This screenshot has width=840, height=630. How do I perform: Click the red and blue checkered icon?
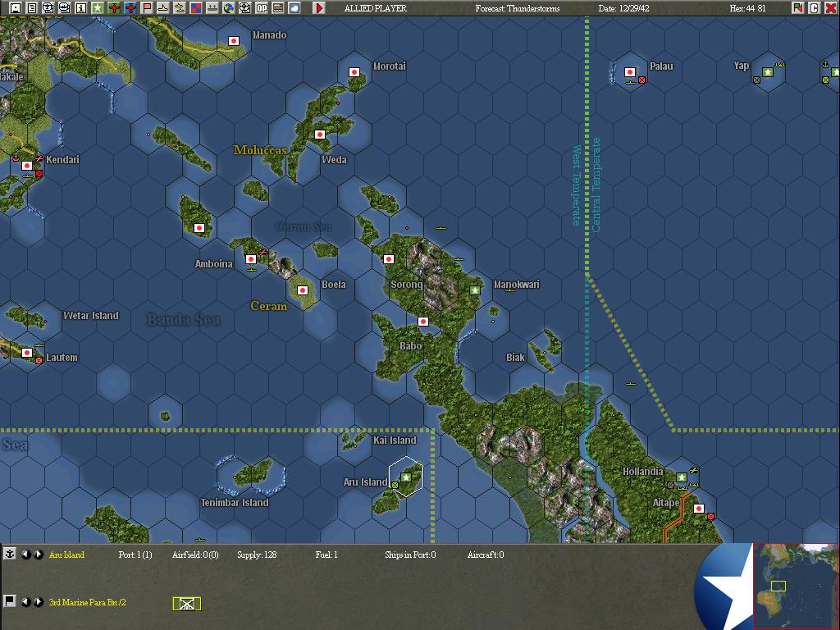(x=196, y=8)
